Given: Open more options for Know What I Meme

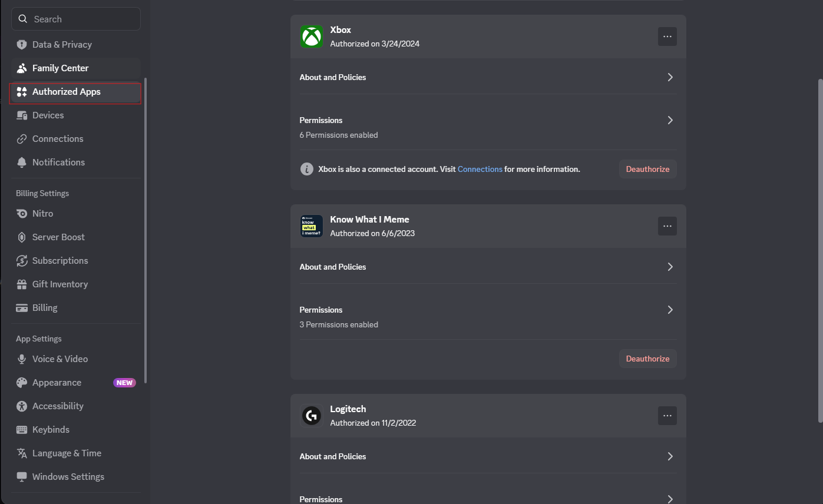Looking at the screenshot, I should (667, 226).
